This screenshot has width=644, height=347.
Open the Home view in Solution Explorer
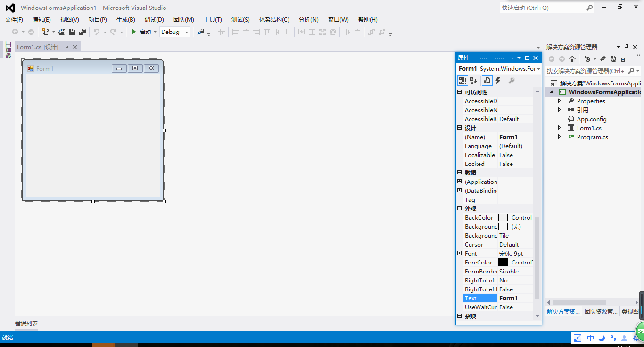[x=572, y=59]
